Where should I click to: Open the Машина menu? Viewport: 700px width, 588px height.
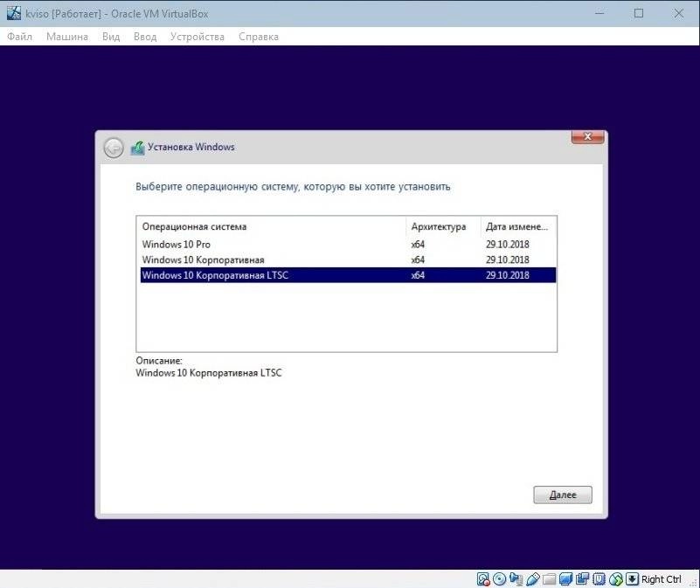[67, 37]
